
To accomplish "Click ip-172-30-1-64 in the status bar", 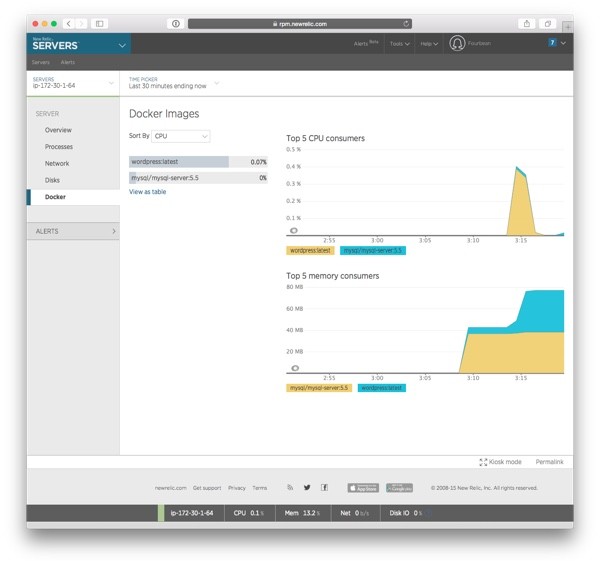I will 191,513.
